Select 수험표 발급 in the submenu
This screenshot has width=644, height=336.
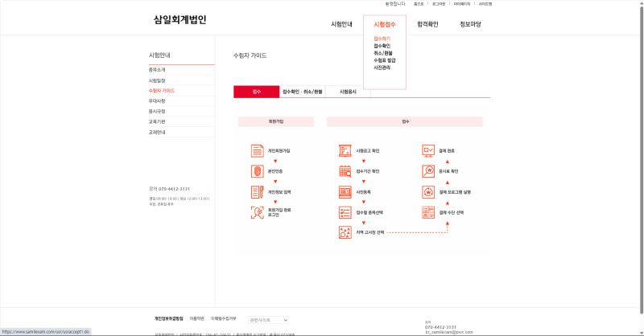pos(385,60)
